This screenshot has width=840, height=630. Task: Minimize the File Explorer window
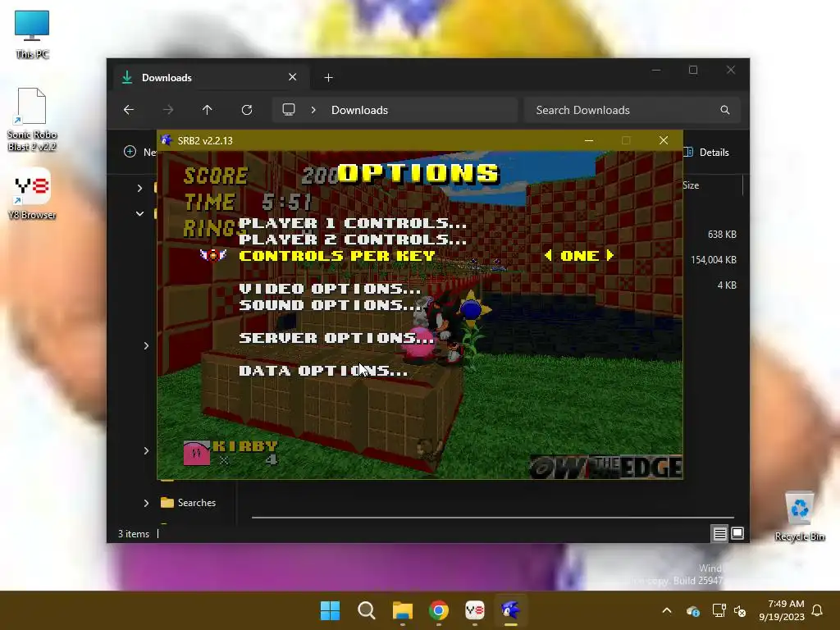[656, 70]
